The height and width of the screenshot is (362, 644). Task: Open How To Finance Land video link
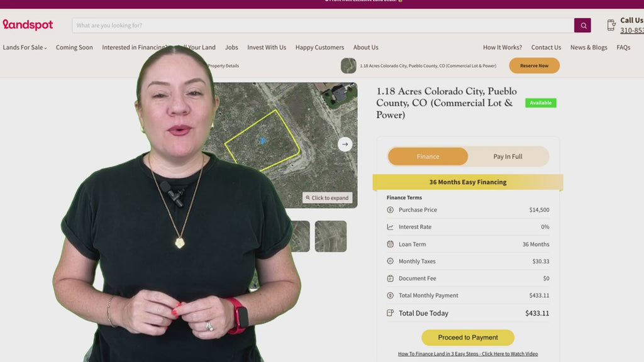467,354
